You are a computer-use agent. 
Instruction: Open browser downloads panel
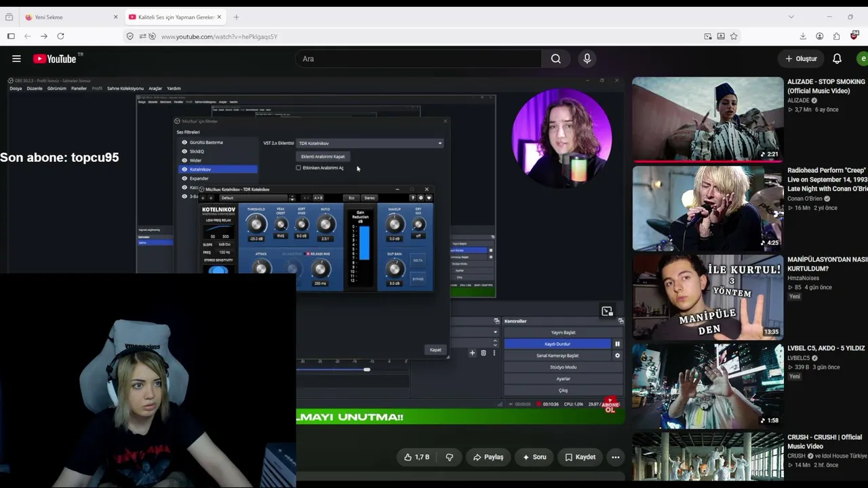[x=803, y=36]
